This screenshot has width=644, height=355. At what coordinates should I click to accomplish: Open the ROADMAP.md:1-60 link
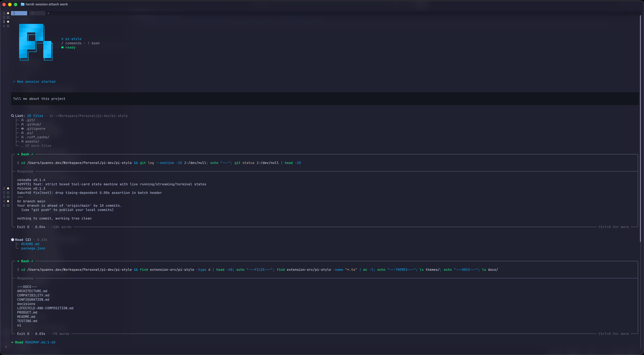tap(40, 342)
